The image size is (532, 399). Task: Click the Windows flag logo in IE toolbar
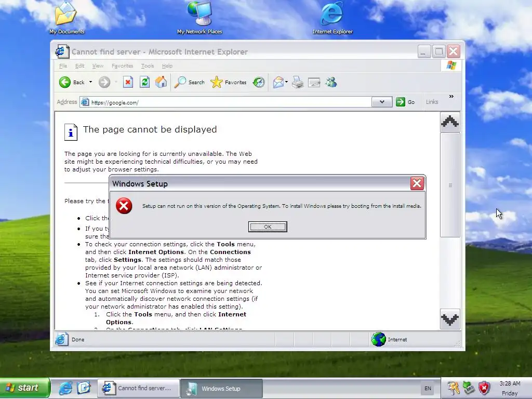451,65
